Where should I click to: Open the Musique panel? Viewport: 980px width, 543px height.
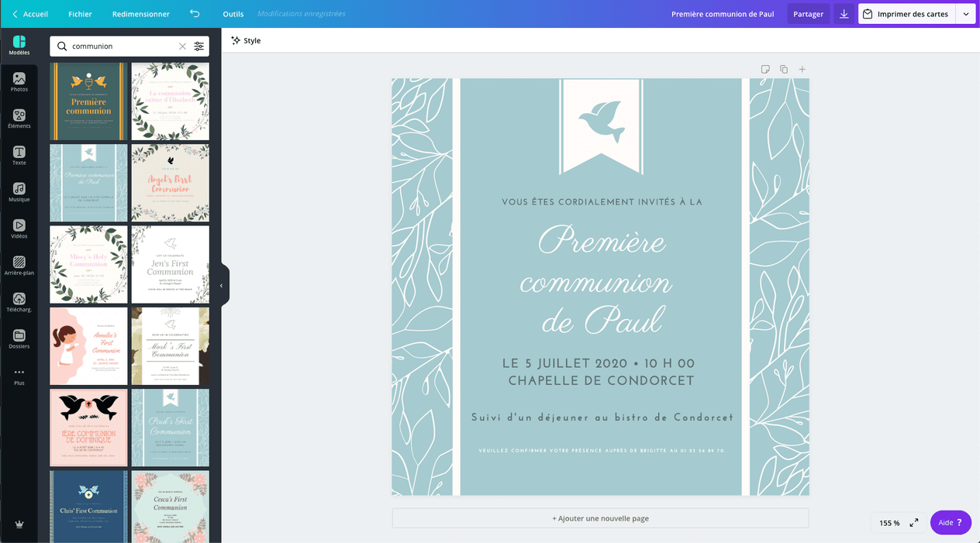point(19,192)
